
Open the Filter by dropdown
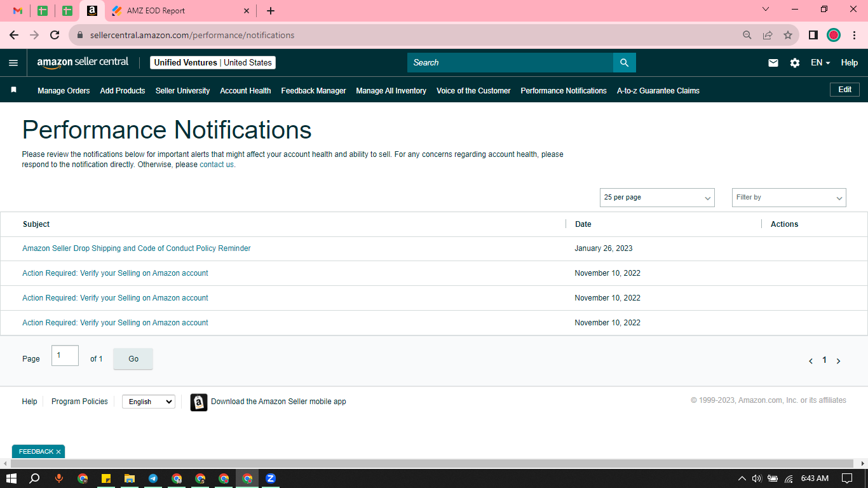click(789, 198)
